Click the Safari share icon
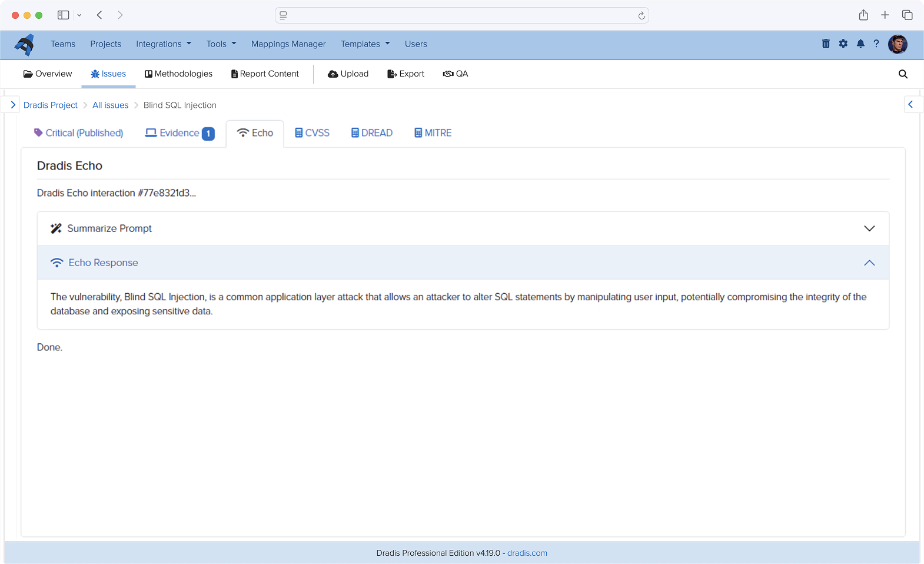The height and width of the screenshot is (564, 924). [x=863, y=15]
